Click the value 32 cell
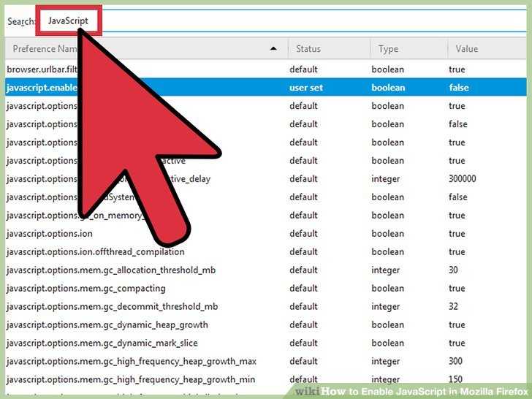Viewport: 532px width, 399px height. [x=453, y=306]
